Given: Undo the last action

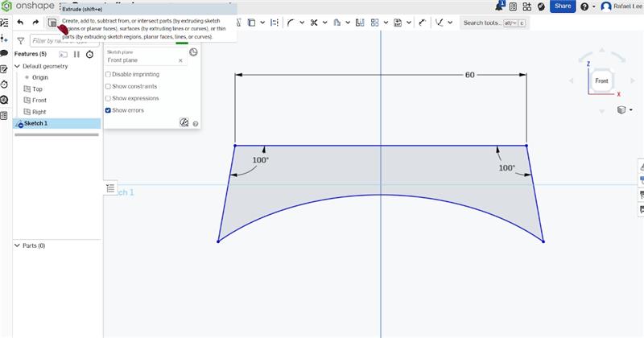Looking at the screenshot, I should click(20, 23).
